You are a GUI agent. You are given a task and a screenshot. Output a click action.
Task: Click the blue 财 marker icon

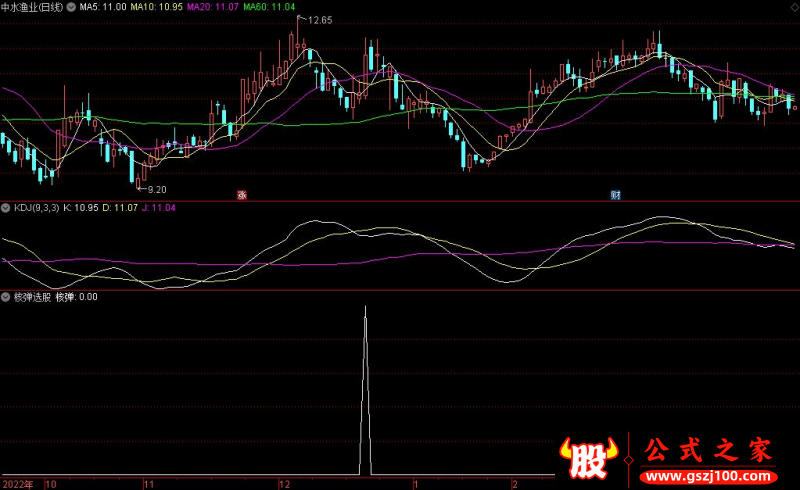(x=615, y=194)
